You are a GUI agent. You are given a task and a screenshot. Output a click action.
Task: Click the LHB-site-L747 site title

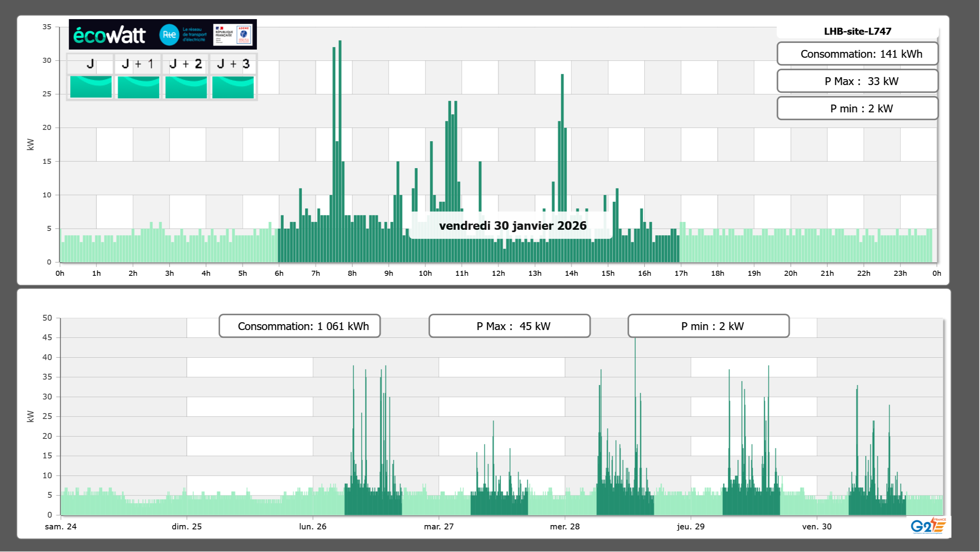click(x=857, y=31)
